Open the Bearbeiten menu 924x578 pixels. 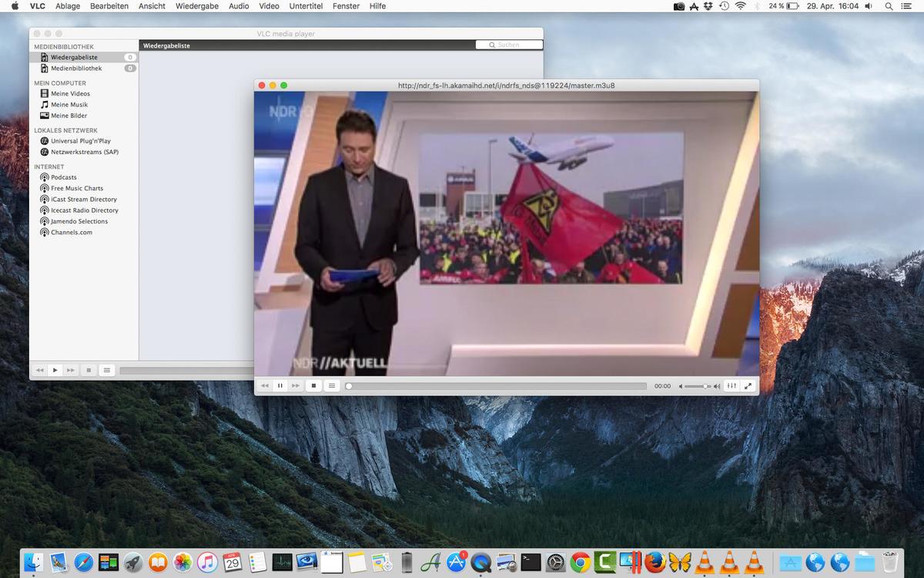point(109,6)
